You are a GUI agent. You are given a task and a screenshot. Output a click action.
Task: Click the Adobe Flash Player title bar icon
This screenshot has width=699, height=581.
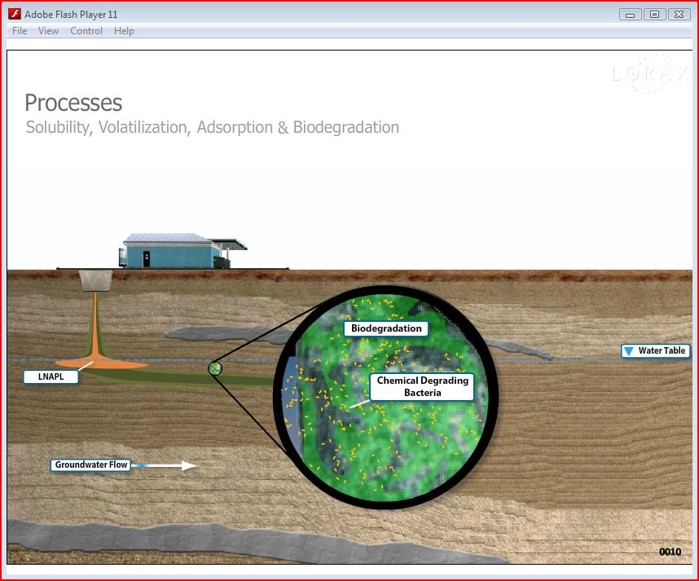point(15,14)
